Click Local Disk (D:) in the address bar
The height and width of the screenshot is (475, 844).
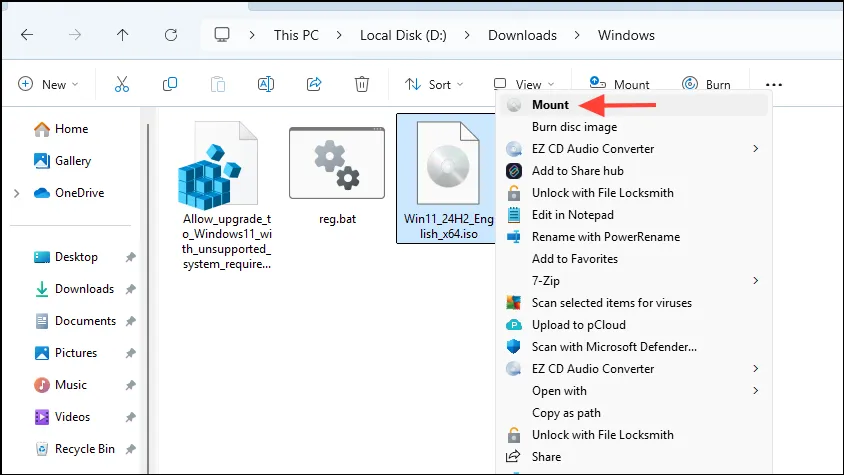pyautogui.click(x=403, y=35)
